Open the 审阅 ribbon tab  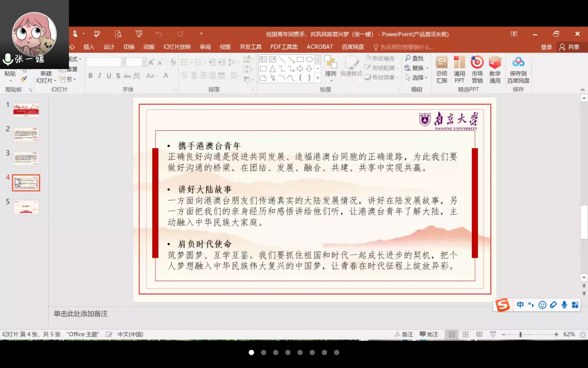205,47
